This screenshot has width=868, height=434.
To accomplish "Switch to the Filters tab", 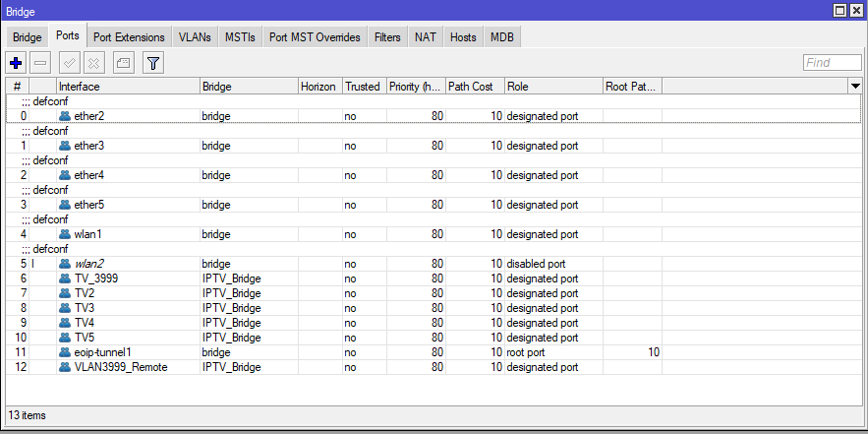I will coord(387,37).
